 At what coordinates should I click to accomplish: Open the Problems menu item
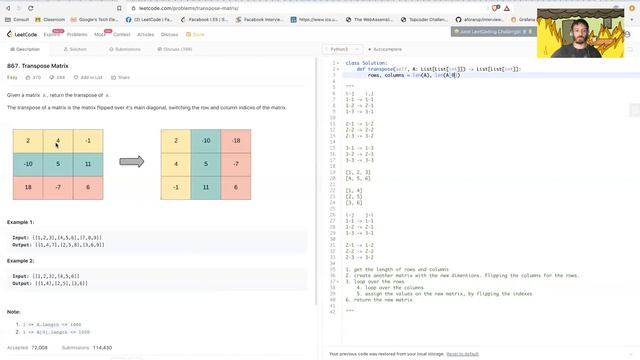point(77,34)
